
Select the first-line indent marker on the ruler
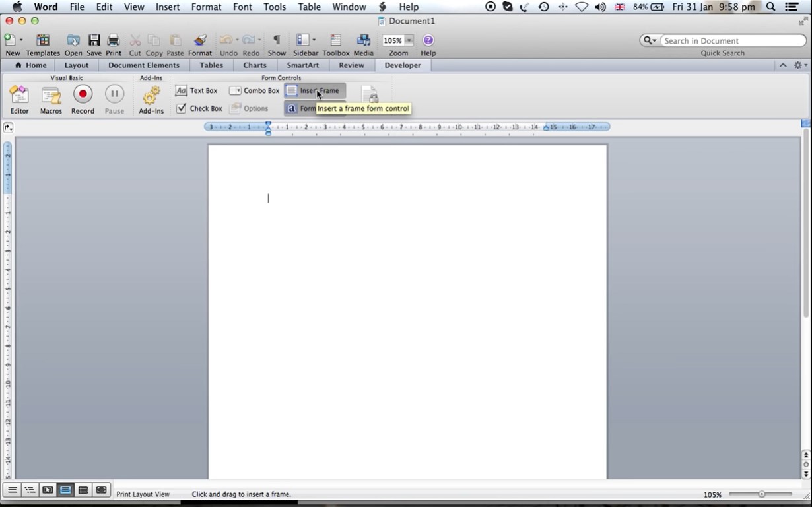tap(268, 125)
